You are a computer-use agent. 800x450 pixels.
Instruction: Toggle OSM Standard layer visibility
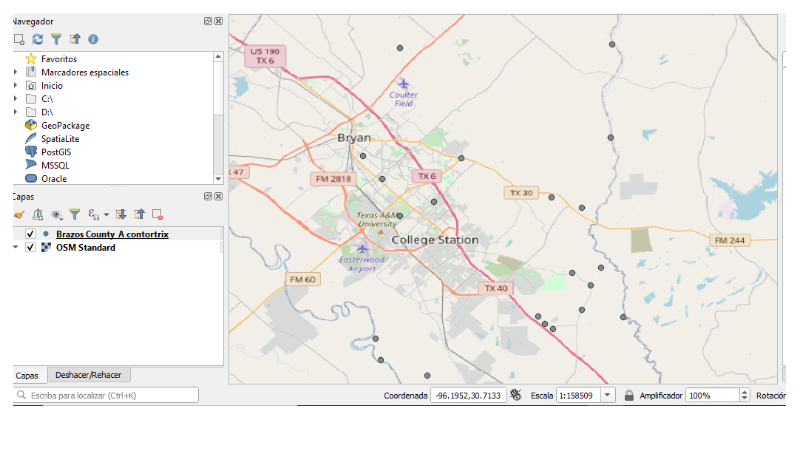click(x=30, y=247)
